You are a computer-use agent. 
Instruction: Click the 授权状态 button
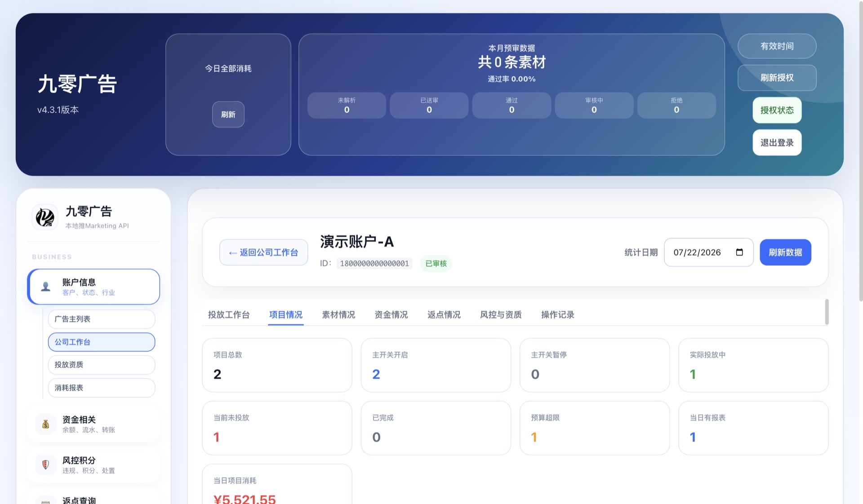tap(777, 110)
